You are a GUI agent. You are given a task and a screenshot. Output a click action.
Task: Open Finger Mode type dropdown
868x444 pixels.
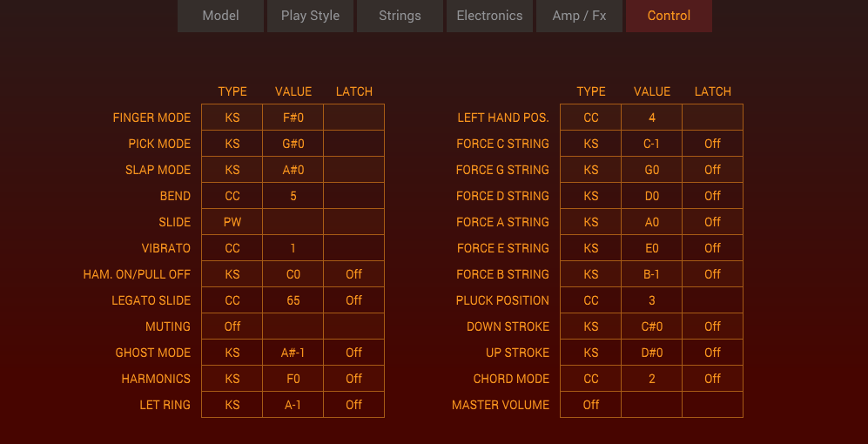tap(232, 118)
